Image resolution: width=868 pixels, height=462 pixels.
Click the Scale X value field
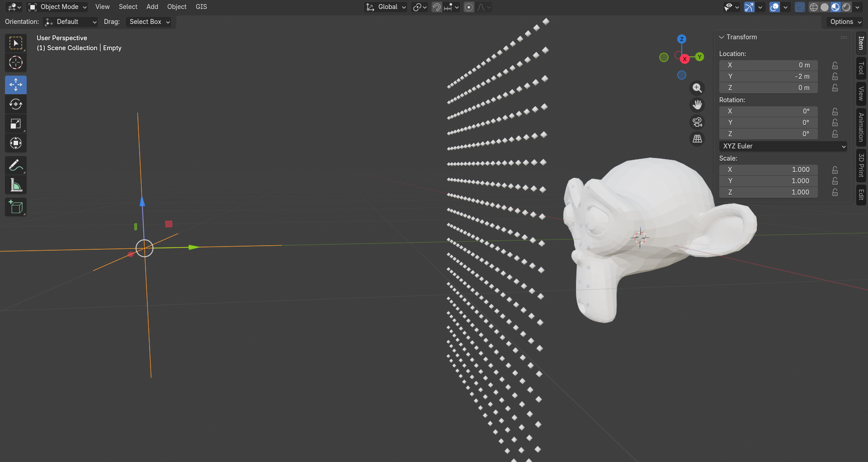[769, 170]
